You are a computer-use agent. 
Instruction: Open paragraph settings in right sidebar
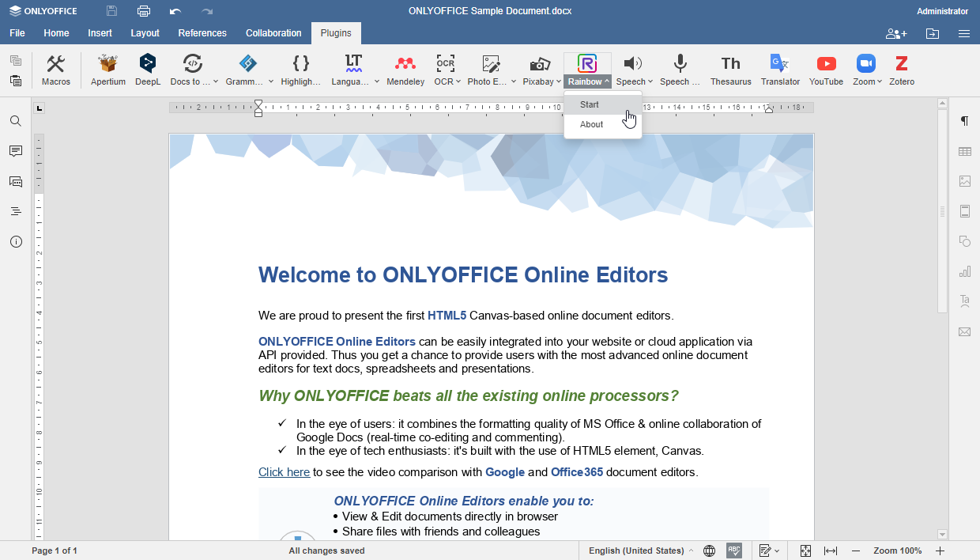(x=965, y=121)
